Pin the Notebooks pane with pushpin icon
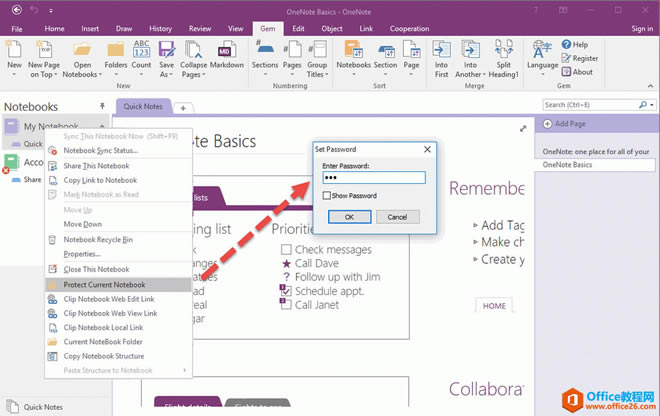Viewport: 660px width, 416px height. click(x=102, y=106)
